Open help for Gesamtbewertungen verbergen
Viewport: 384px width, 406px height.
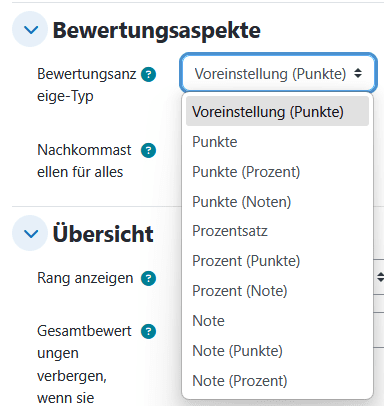pos(148,331)
